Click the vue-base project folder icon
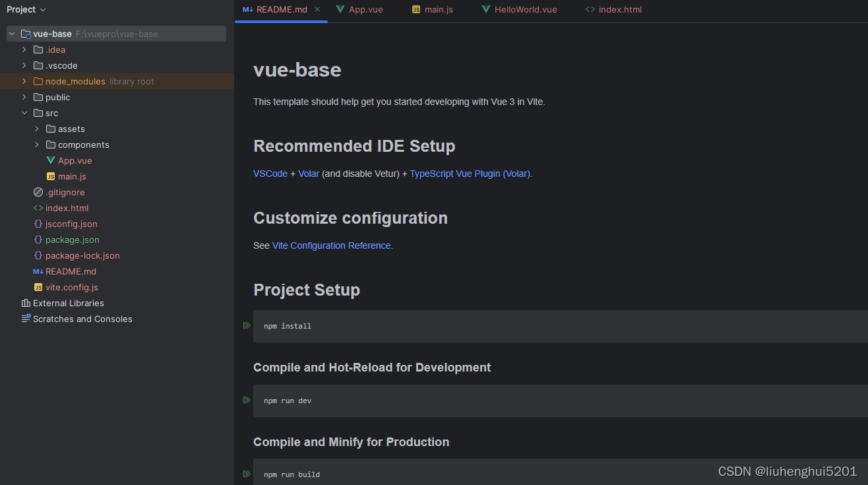 tap(26, 34)
